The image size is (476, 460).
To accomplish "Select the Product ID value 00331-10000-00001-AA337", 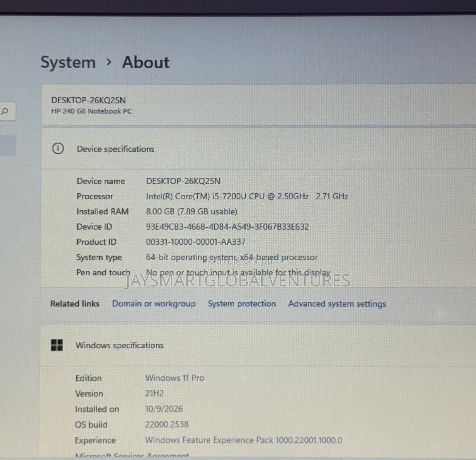I will 195,242.
